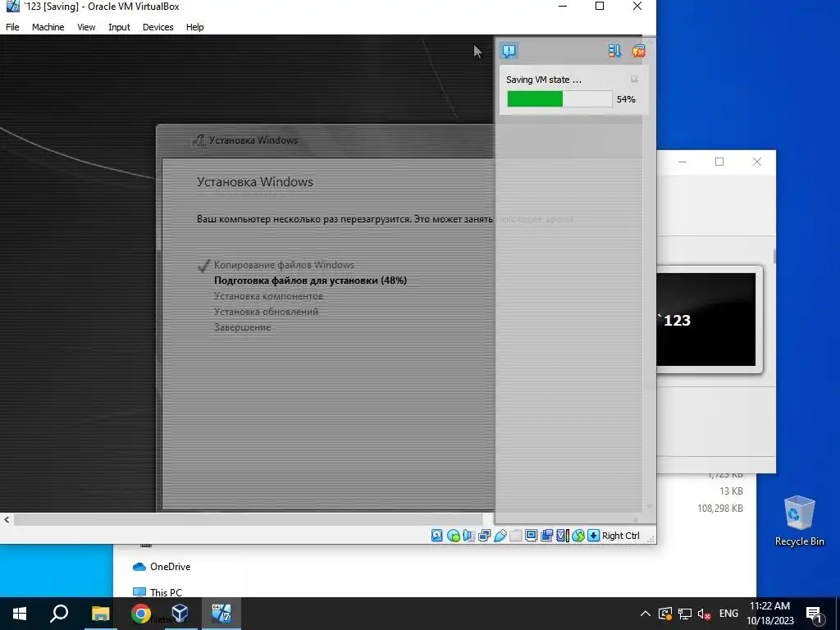Screen dimensions: 840x630
Task: Open the Machine menu
Action: click(x=48, y=27)
